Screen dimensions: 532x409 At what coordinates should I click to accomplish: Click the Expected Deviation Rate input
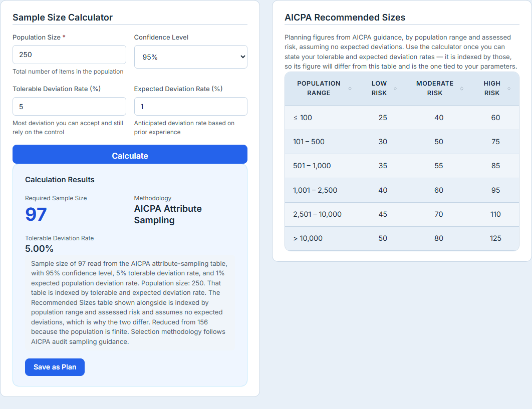(191, 107)
